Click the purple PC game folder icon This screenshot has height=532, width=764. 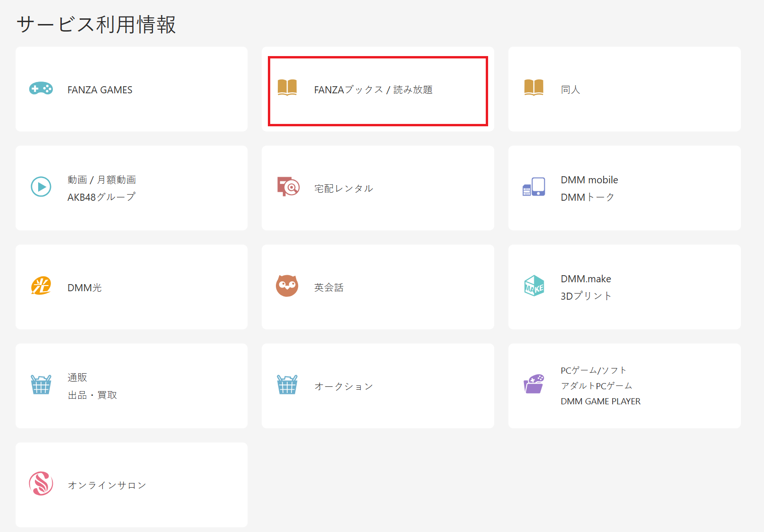coord(534,384)
